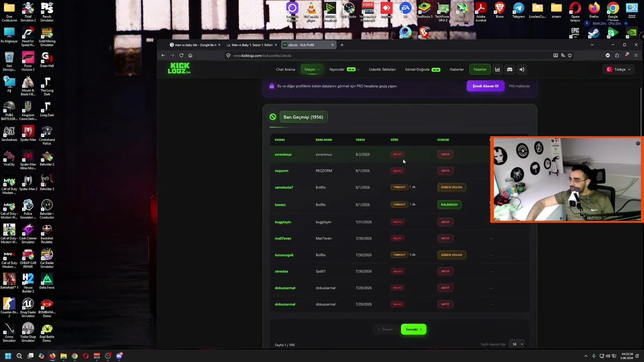
Task: Click the KALDIRILDI status badge for baxesz
Action: point(449,205)
